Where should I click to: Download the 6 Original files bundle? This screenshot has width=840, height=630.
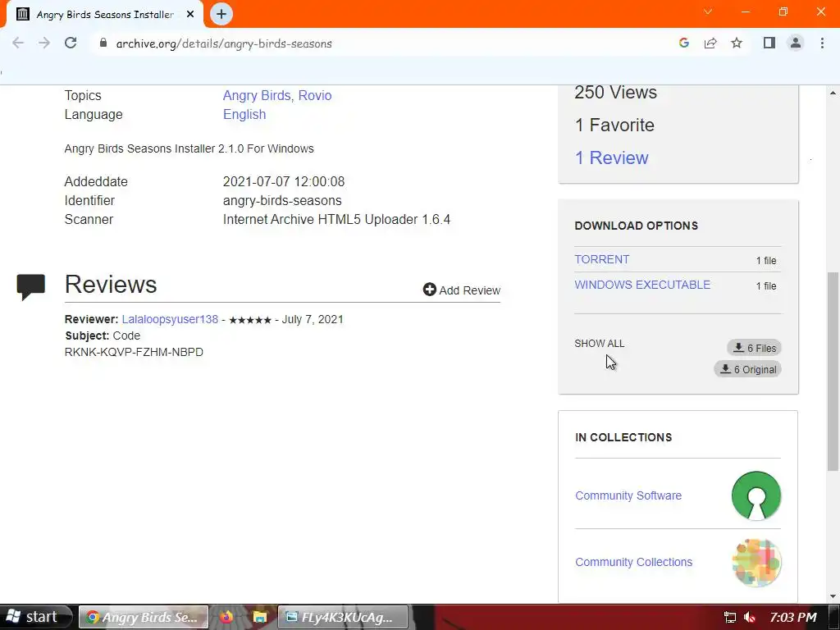point(748,369)
